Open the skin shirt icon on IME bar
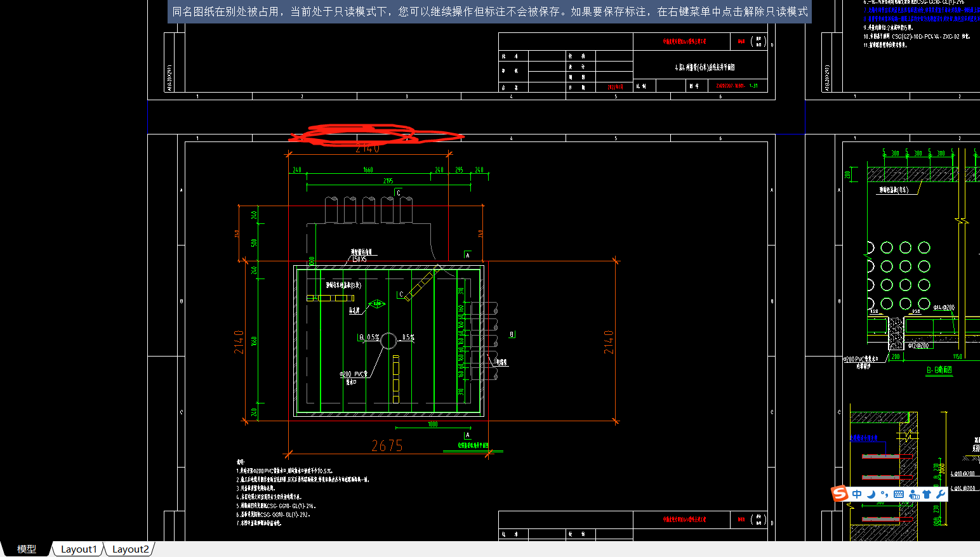The height and width of the screenshot is (557, 980). (927, 494)
